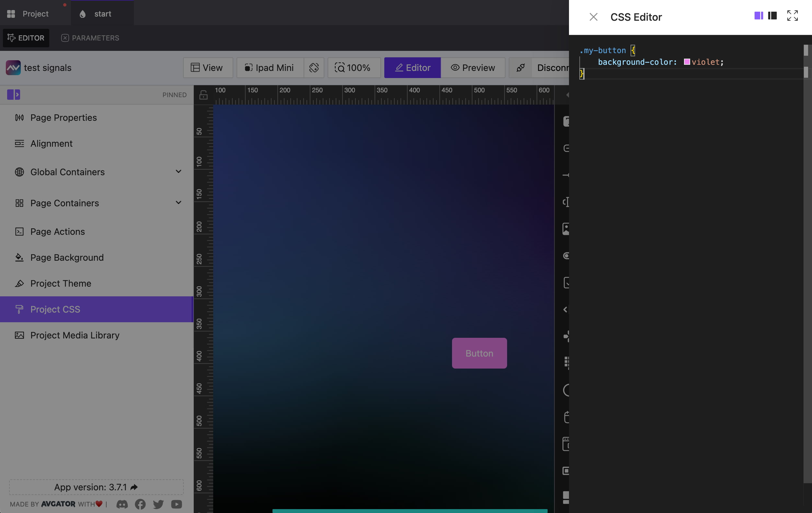Image resolution: width=812 pixels, height=513 pixels.
Task: Select the Button element on the canvas
Action: click(479, 353)
